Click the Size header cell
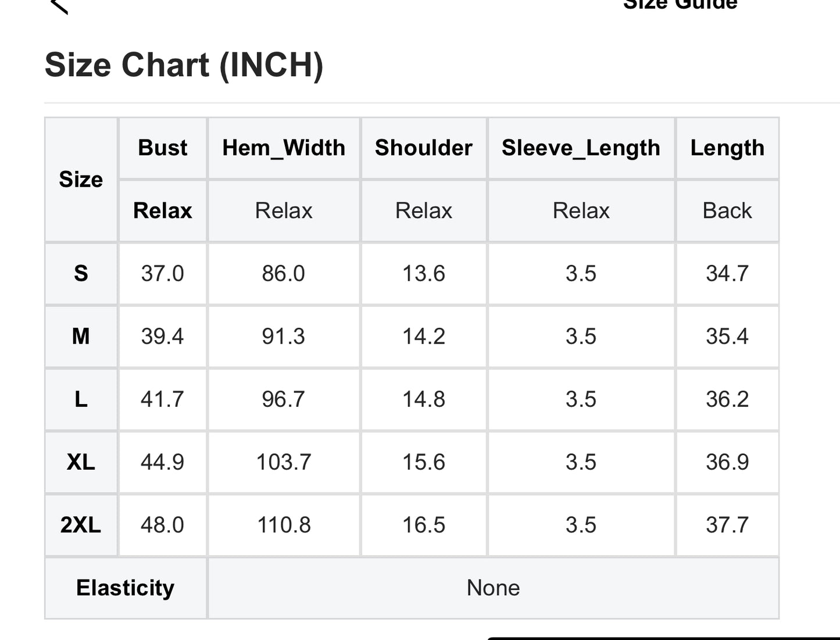Viewport: 840px width, 640px height. point(81,179)
